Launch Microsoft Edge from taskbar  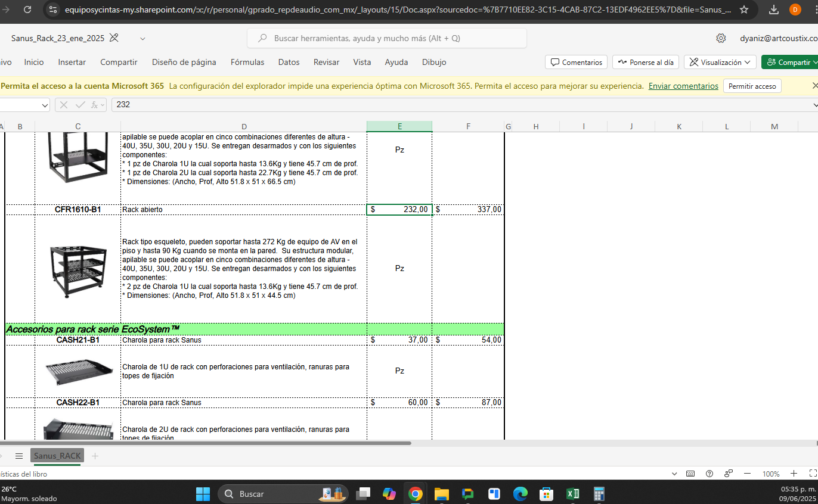pyautogui.click(x=520, y=494)
